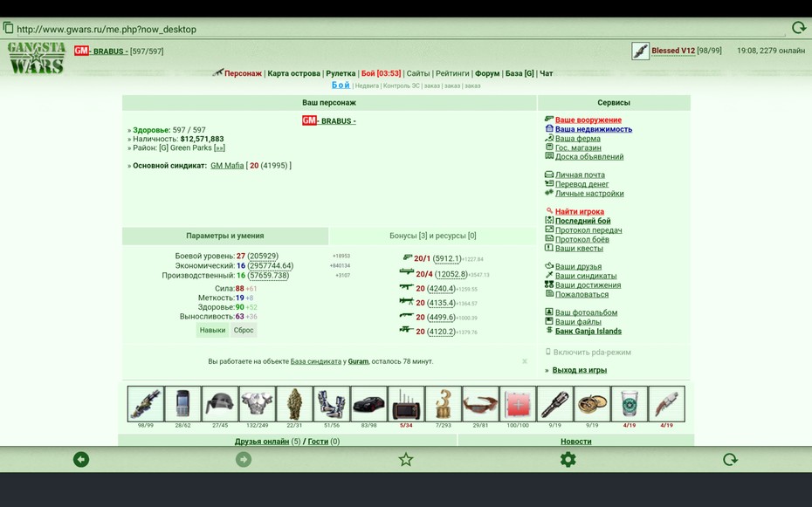Open Доска объявлений link
Viewport: 812px width, 507px height.
pyautogui.click(x=589, y=157)
